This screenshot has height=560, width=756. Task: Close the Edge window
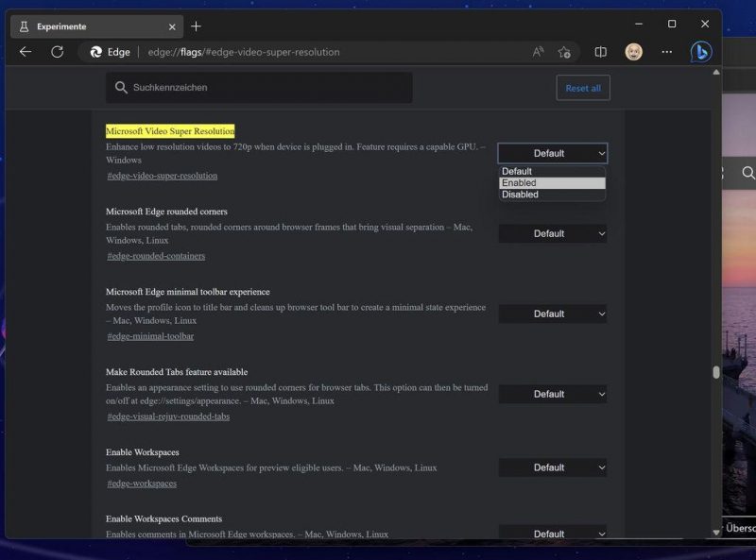pos(705,24)
